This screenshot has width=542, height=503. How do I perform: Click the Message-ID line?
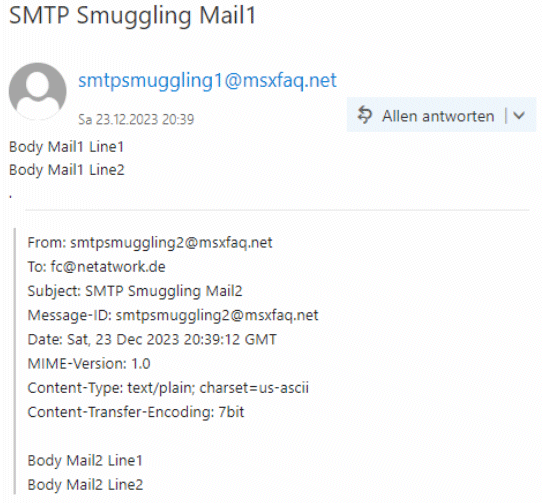pyautogui.click(x=173, y=315)
